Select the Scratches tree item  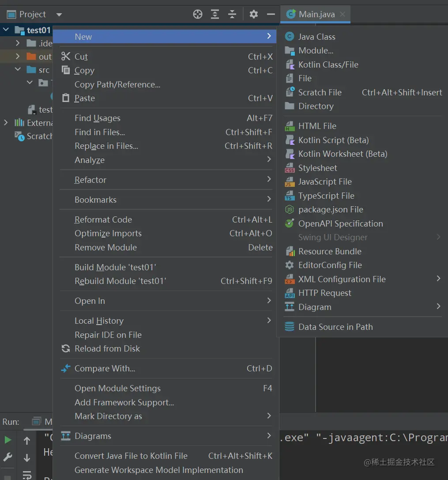click(x=34, y=136)
